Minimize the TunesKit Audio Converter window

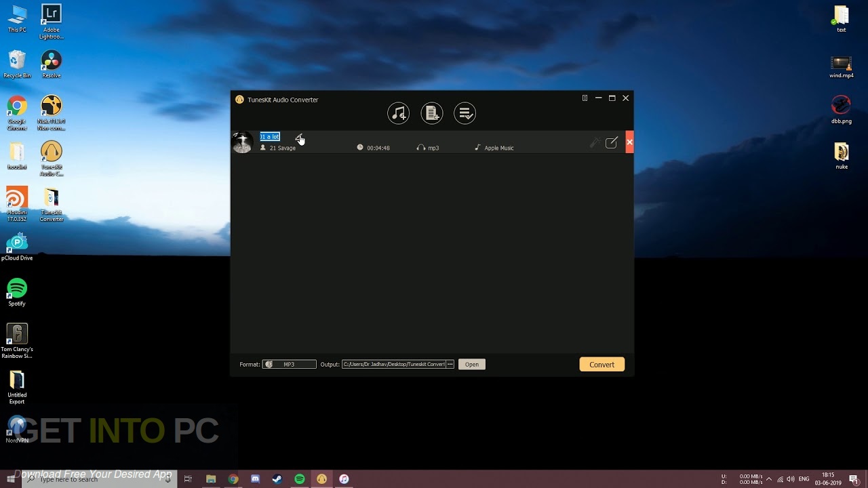pos(598,98)
